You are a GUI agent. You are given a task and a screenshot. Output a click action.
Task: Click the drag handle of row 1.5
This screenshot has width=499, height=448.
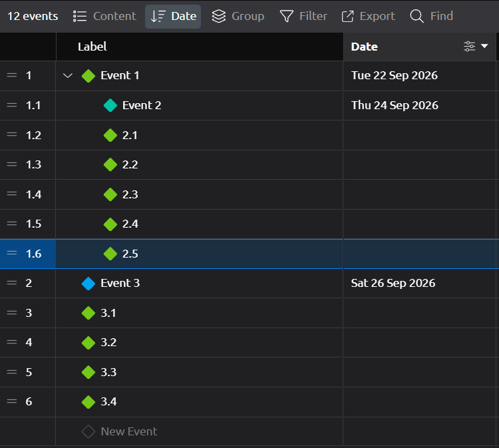pos(12,224)
